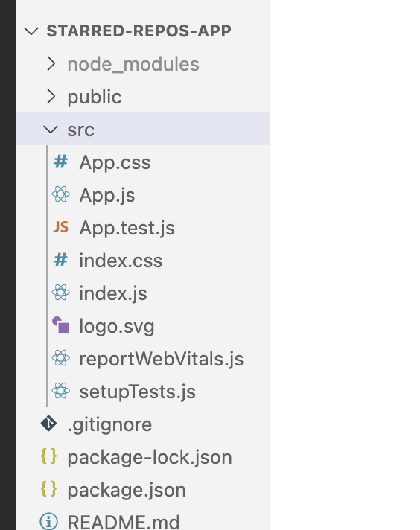Viewport: 420px width, 530px height.
Task: Collapse the STARRED-REPOS-APP root folder chevron
Action: tap(31, 31)
